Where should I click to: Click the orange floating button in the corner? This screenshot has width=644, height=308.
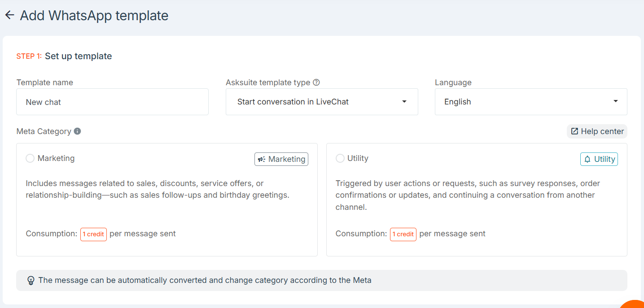tap(633, 304)
